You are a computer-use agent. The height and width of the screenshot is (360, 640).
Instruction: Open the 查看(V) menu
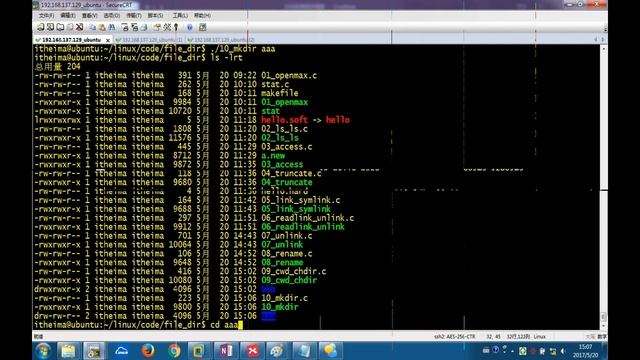89,16
